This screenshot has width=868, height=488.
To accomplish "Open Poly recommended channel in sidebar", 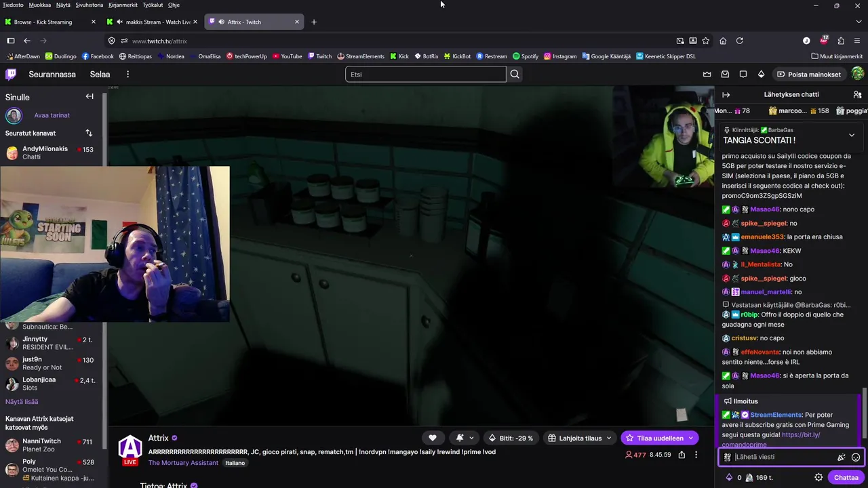I will [x=52, y=469].
